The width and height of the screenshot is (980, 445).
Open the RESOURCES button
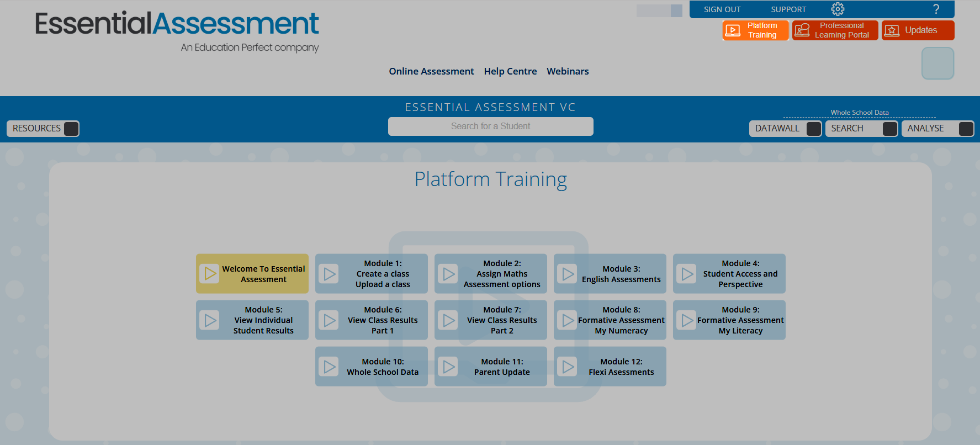point(43,129)
